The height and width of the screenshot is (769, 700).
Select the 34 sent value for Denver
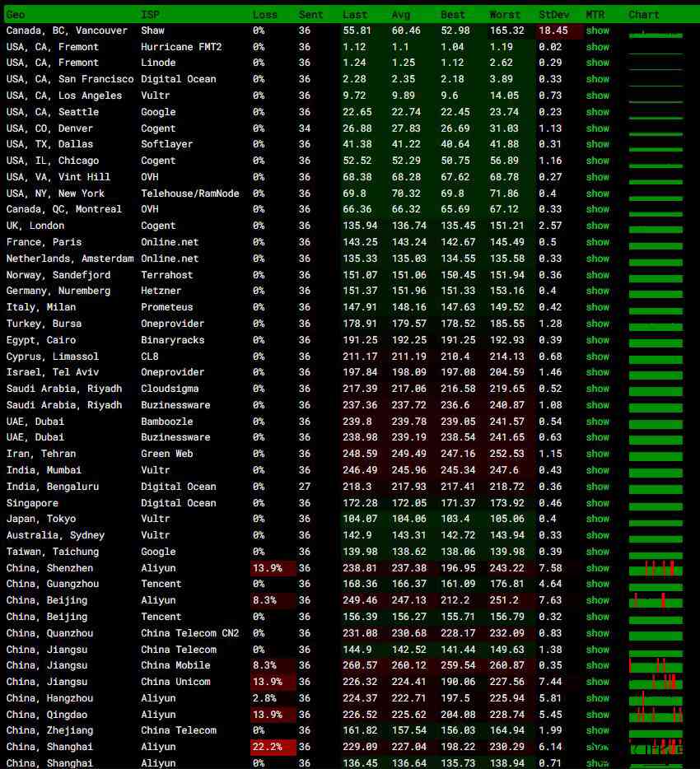point(305,128)
